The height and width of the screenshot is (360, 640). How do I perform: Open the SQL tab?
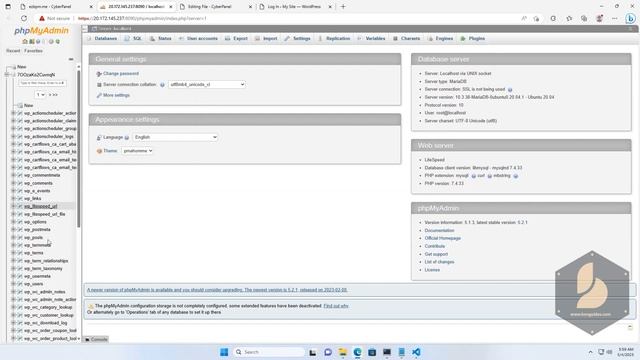click(x=133, y=38)
